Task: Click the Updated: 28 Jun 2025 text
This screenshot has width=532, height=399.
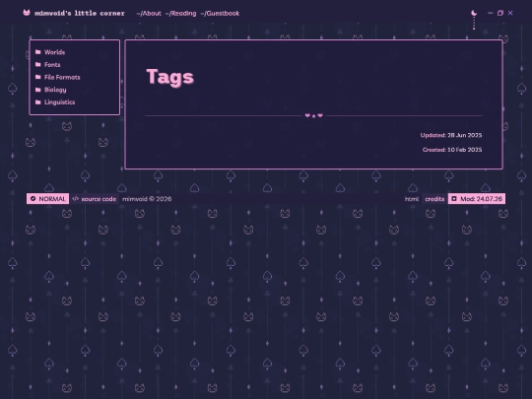Action: click(x=451, y=135)
